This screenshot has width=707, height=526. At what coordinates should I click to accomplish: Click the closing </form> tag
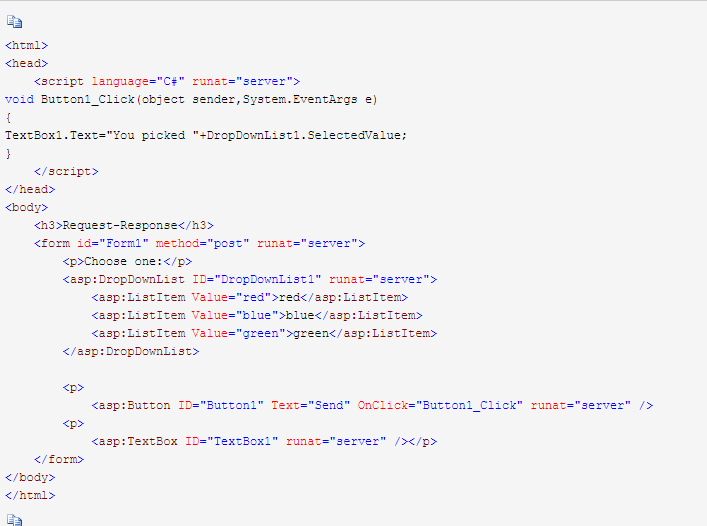[x=59, y=459]
